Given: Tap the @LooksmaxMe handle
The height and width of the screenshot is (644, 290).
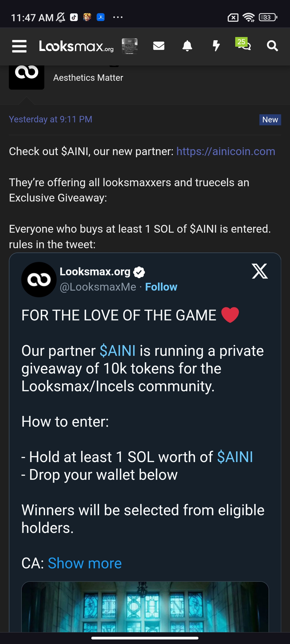Looking at the screenshot, I should [98, 287].
